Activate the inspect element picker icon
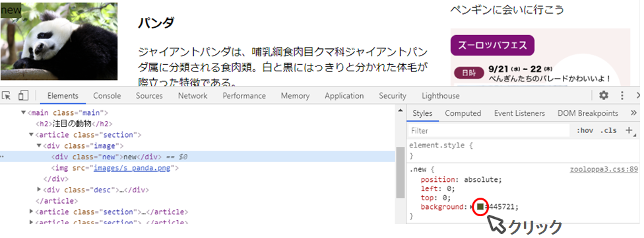644x238 pixels. click(x=6, y=95)
